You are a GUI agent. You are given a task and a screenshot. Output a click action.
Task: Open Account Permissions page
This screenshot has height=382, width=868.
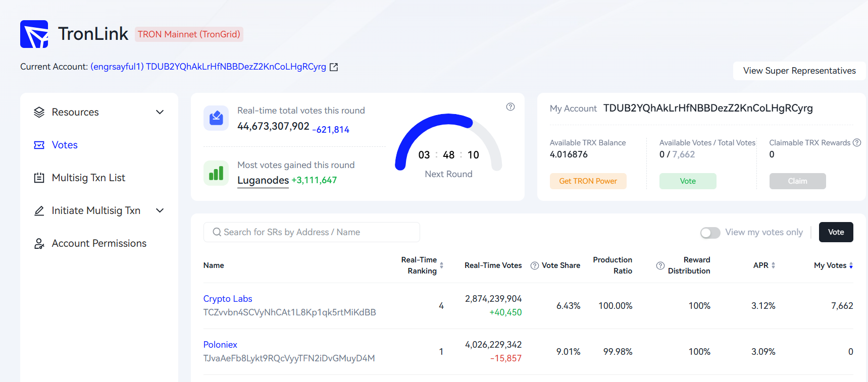[x=99, y=244]
